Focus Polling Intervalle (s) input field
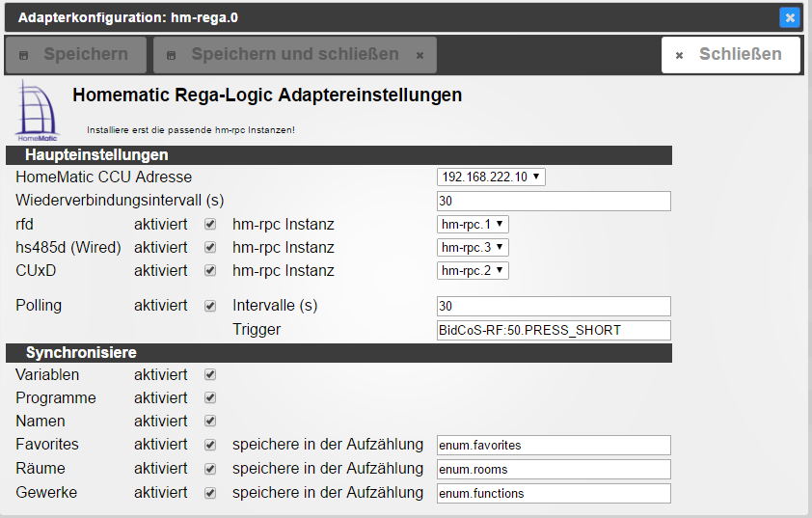 (554, 306)
